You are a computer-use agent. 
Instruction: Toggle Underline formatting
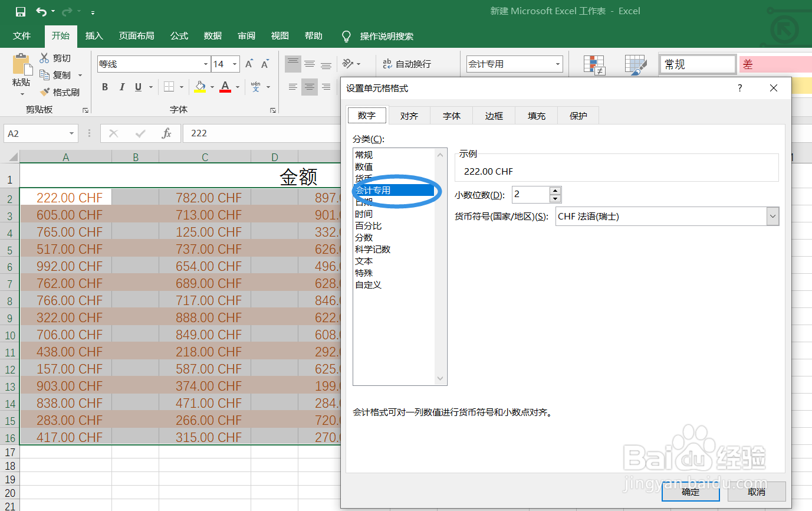point(137,86)
